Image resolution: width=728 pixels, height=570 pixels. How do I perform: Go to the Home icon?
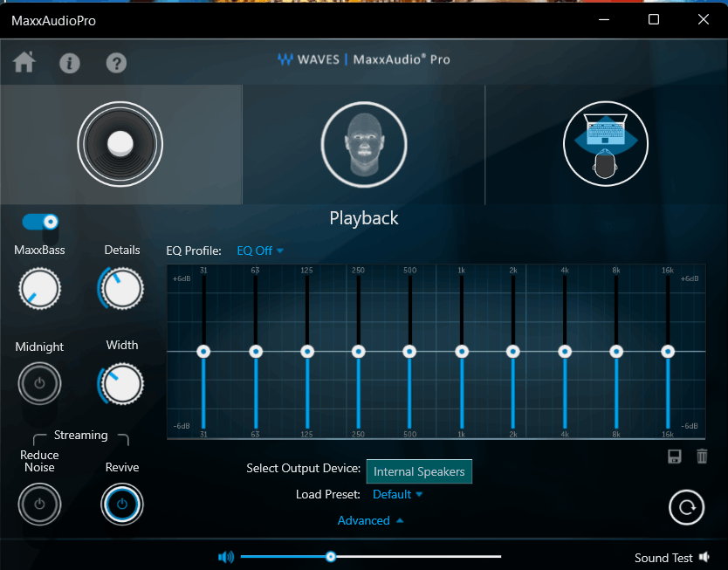point(24,62)
